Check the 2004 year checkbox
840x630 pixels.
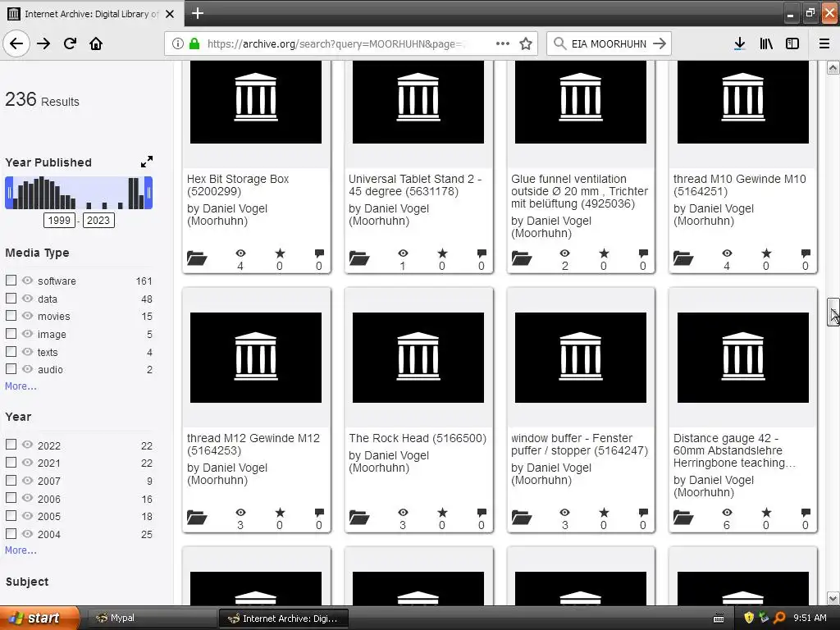pos(11,533)
